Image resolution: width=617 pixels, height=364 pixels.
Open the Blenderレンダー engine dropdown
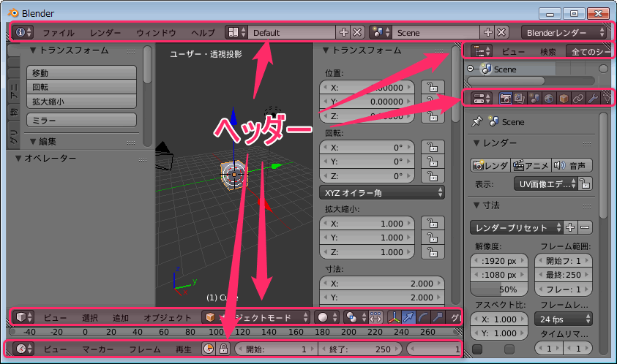tap(564, 32)
